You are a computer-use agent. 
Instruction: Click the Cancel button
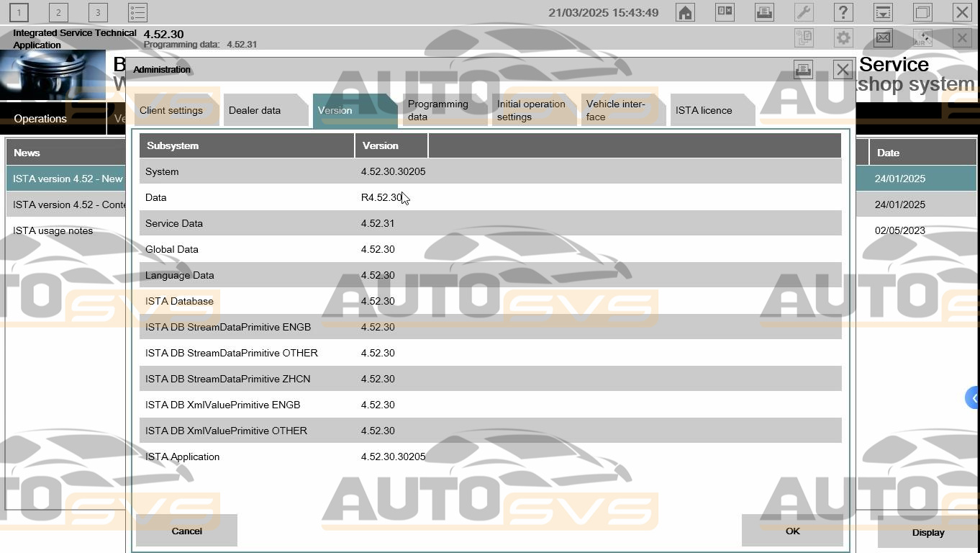[x=186, y=531]
